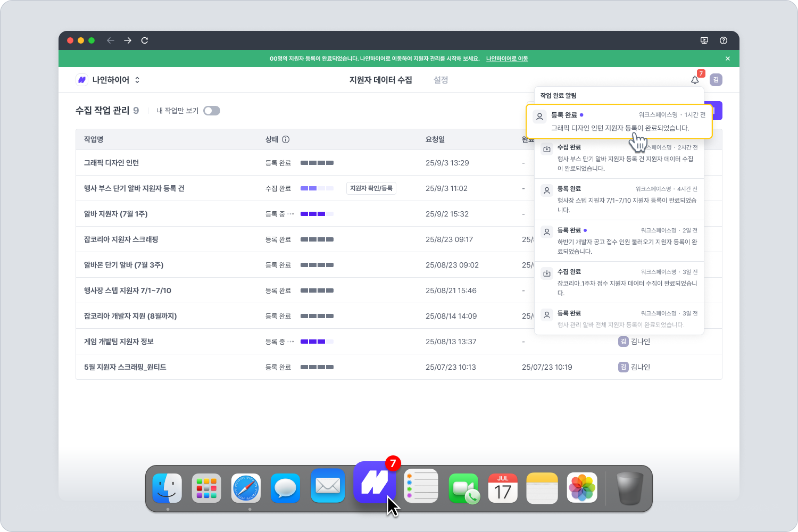Click the forward navigation arrow
This screenshot has width=798, height=532.
point(128,40)
